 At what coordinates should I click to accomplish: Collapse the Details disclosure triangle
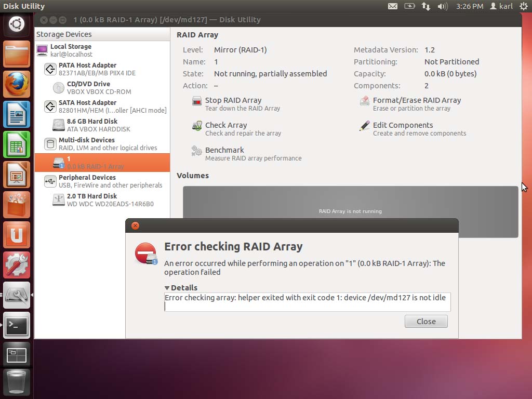point(167,288)
